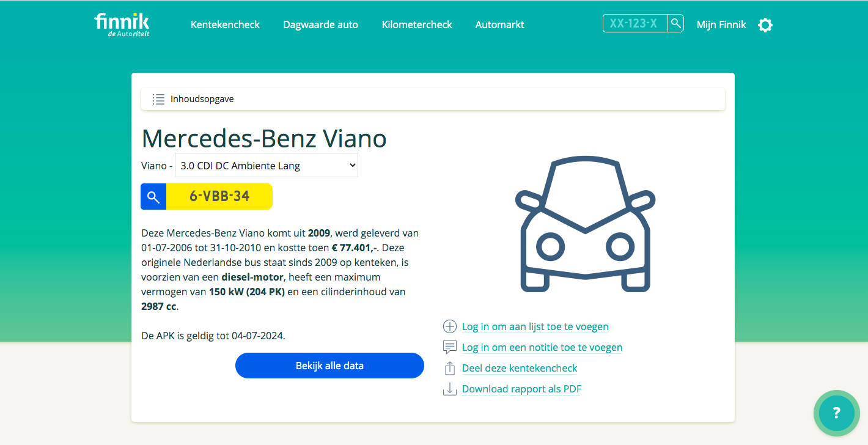The image size is (868, 445).
Task: Click the download PDF arrow icon
Action: [x=450, y=389]
